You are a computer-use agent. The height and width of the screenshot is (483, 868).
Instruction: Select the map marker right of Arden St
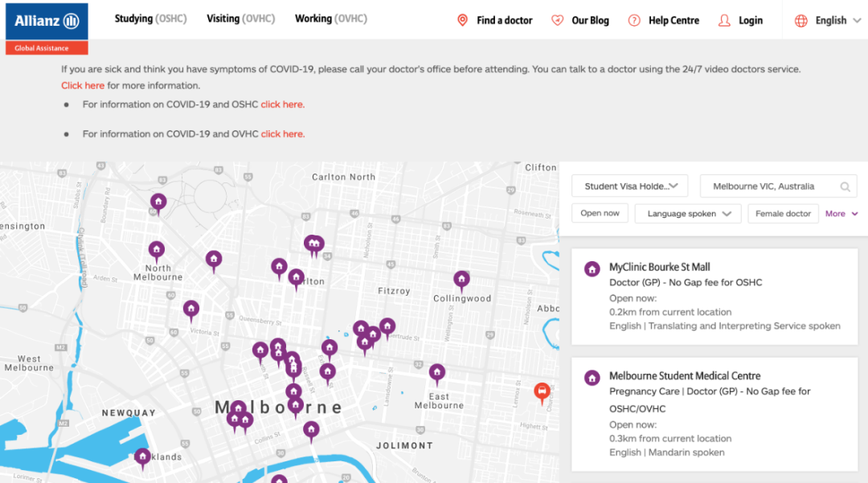click(x=214, y=260)
